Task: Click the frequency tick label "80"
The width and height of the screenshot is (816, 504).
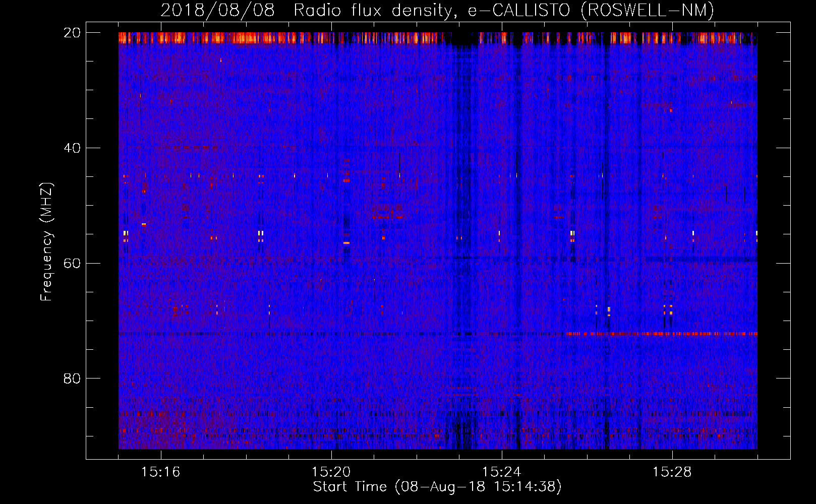Action: tap(72, 379)
